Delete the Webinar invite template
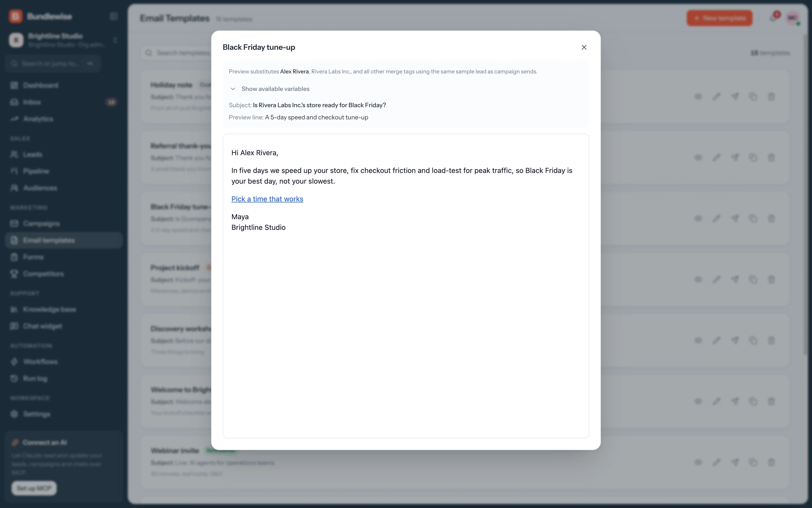The height and width of the screenshot is (508, 812). point(771,462)
